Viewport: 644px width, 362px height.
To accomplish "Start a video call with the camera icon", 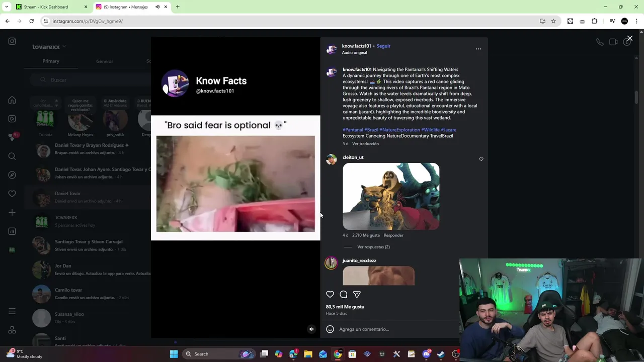I will (x=613, y=42).
